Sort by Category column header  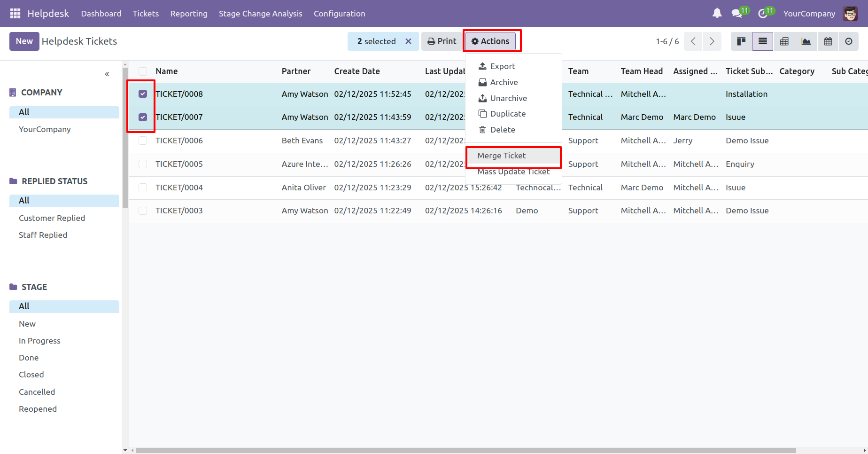(797, 71)
